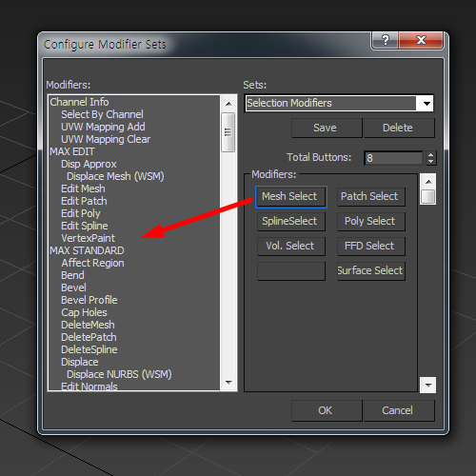Select Displace modifier in list

(80, 362)
